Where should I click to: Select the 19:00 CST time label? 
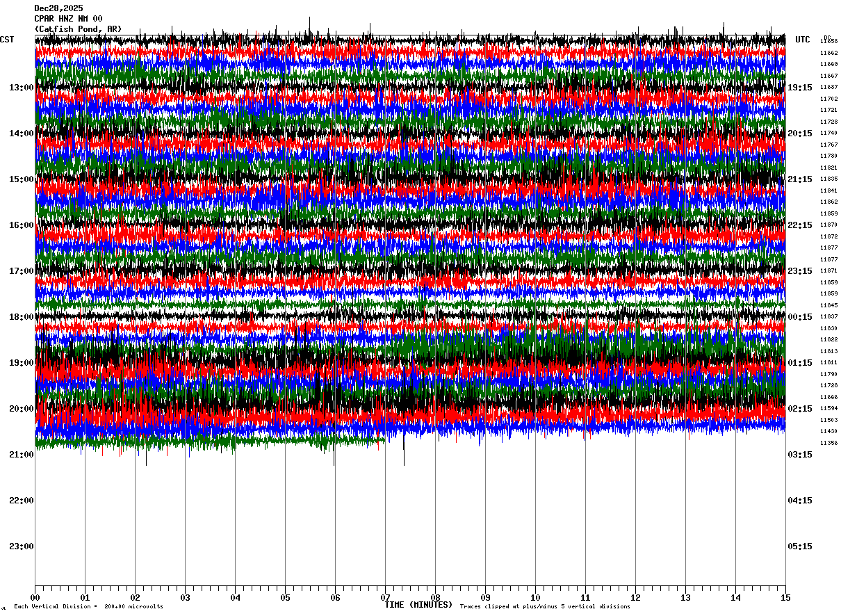pyautogui.click(x=21, y=363)
